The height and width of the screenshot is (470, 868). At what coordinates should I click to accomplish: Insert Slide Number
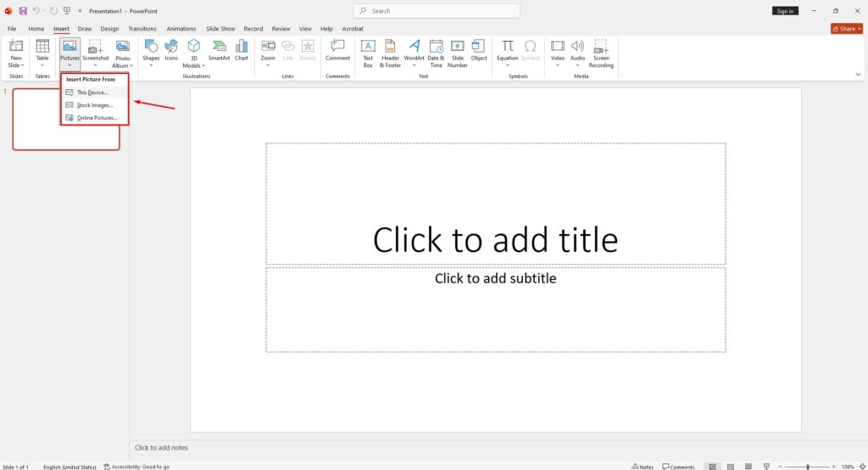coord(457,53)
